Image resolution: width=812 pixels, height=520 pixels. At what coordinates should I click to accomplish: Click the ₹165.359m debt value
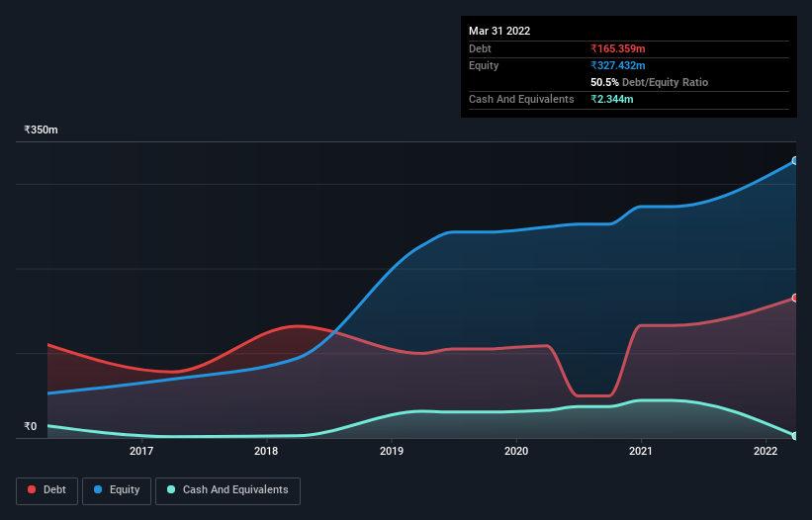618,48
